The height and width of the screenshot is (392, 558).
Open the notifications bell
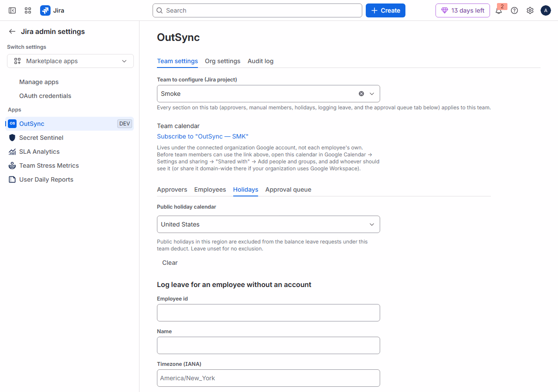coord(499,10)
